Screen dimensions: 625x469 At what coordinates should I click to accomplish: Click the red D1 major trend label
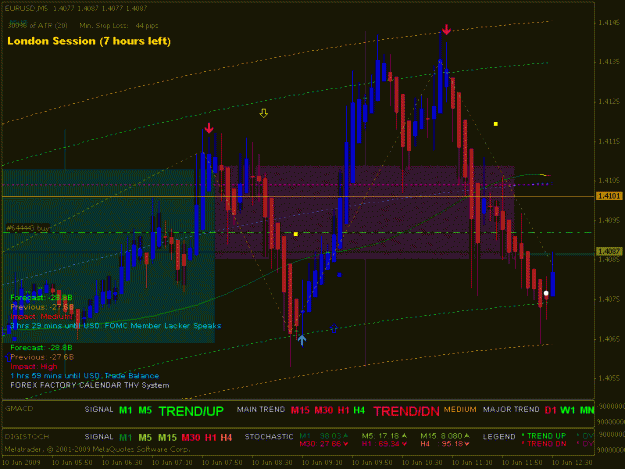pyautogui.click(x=550, y=410)
